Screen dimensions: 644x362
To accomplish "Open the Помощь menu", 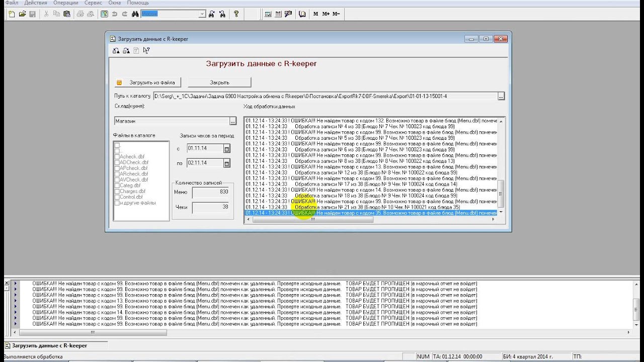I will pyautogui.click(x=138, y=3).
